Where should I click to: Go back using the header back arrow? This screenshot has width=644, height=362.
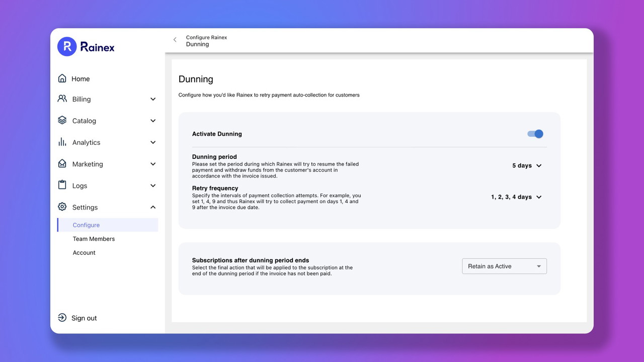[x=175, y=40]
